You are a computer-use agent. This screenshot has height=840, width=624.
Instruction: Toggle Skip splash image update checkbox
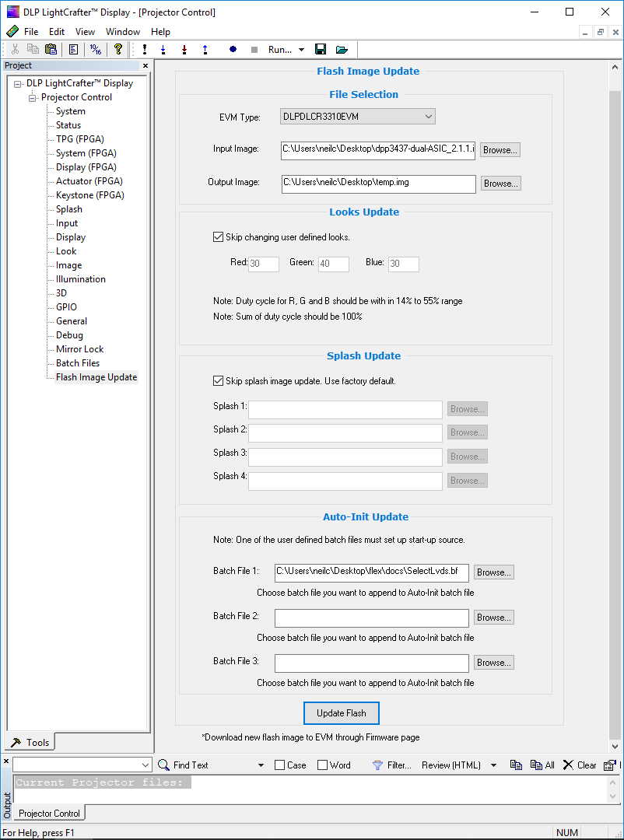(x=218, y=381)
